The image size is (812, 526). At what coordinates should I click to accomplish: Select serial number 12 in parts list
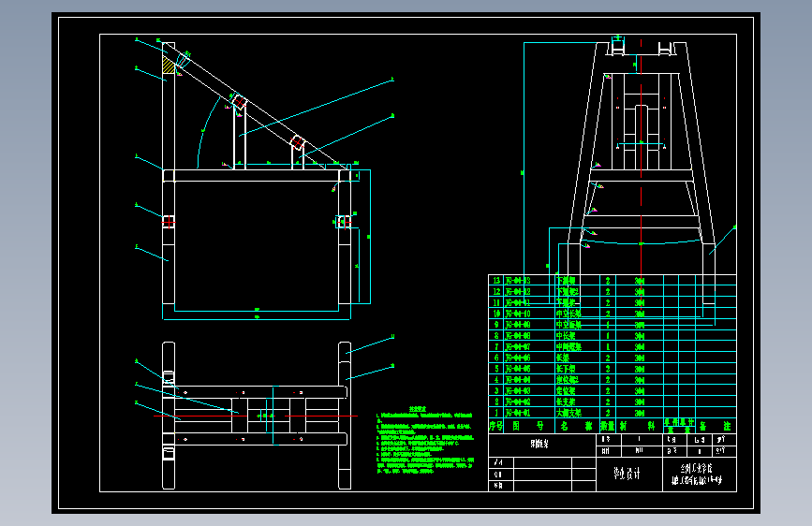(x=496, y=291)
